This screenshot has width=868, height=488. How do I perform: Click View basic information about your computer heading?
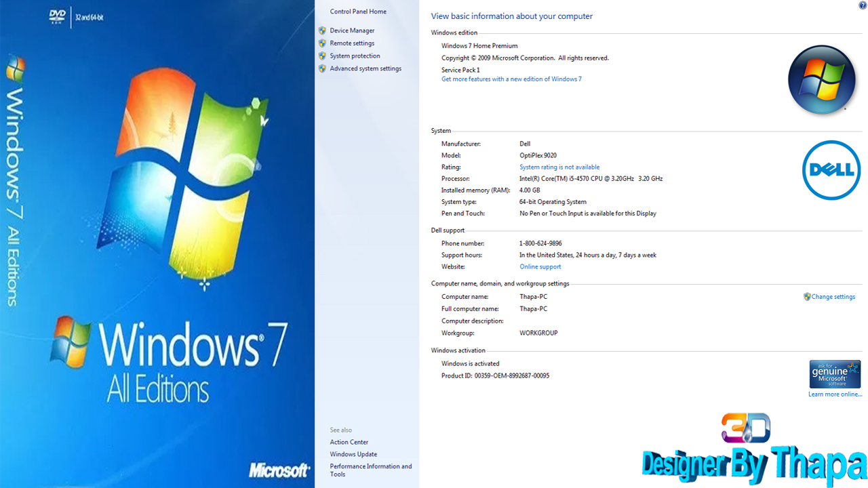[x=511, y=16]
